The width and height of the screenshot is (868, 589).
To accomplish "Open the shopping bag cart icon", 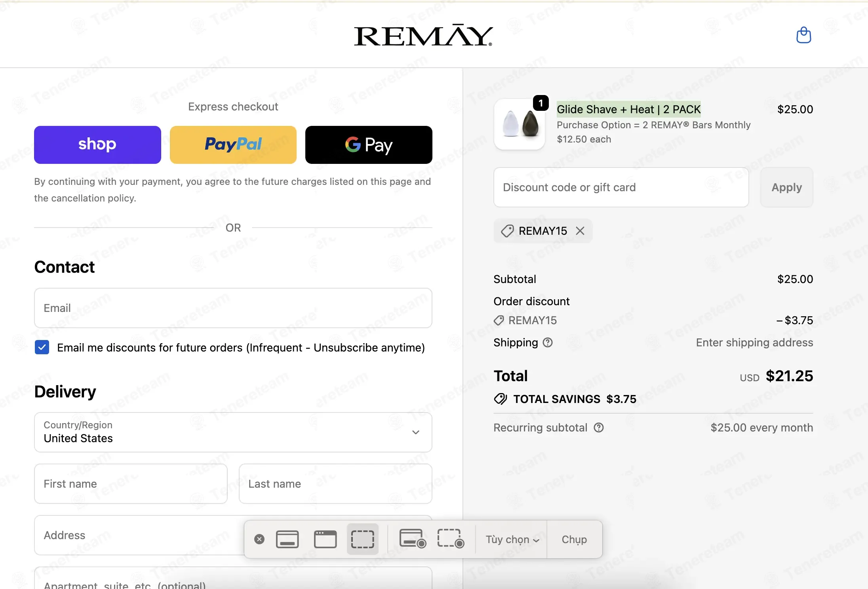I will click(803, 35).
